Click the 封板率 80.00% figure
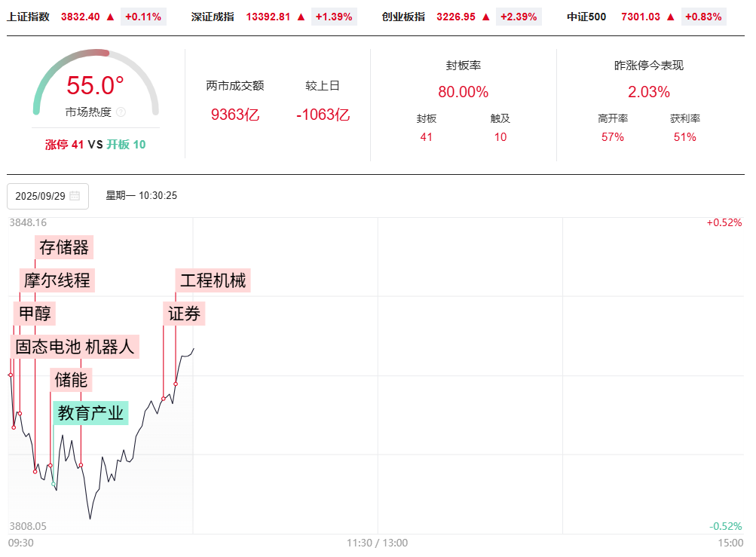 pyautogui.click(x=463, y=92)
